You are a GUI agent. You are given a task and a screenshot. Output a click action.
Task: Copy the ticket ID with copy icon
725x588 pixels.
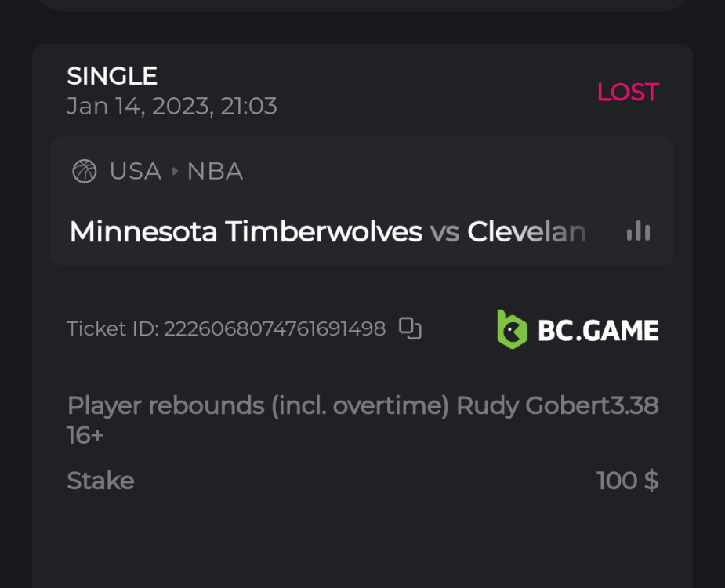point(410,328)
